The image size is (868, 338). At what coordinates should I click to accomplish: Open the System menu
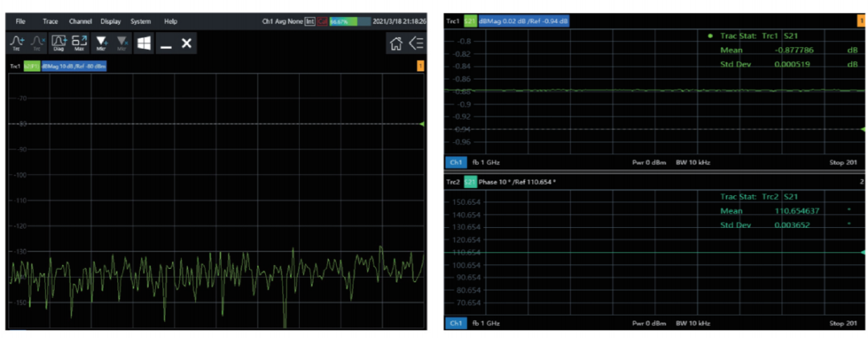(141, 22)
